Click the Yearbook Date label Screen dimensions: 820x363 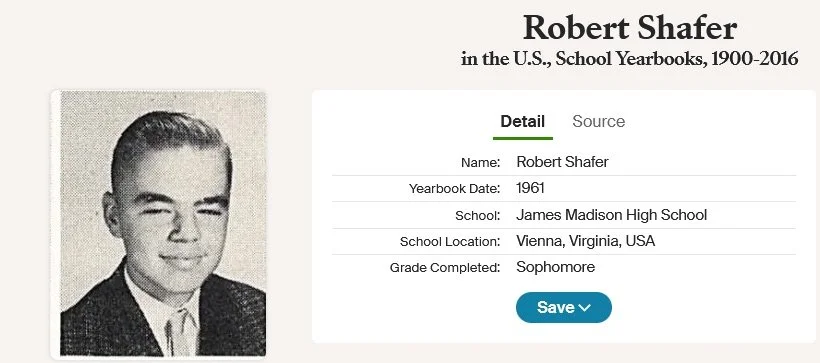(x=454, y=189)
